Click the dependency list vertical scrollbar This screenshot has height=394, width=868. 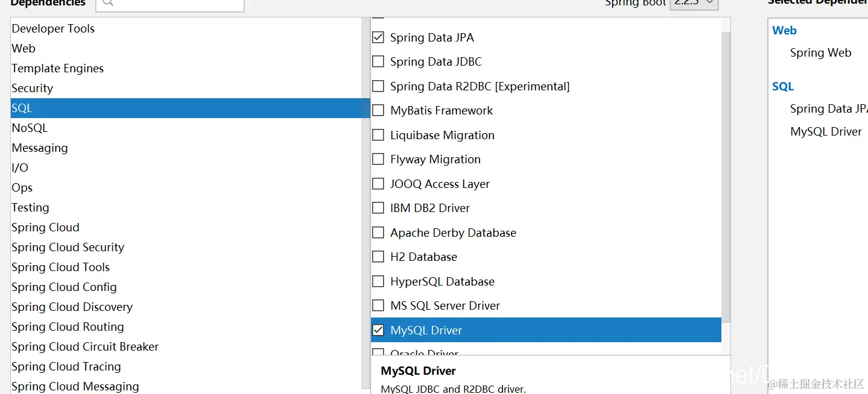coord(726,177)
